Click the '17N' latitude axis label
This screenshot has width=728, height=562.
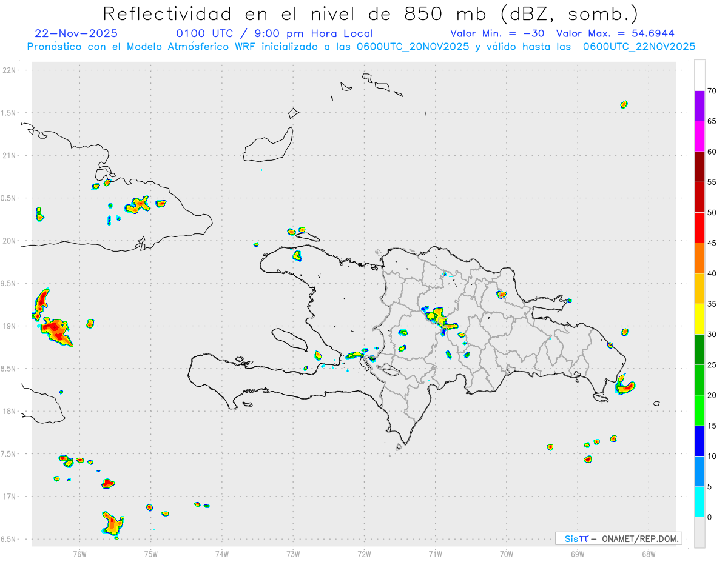[x=10, y=497]
